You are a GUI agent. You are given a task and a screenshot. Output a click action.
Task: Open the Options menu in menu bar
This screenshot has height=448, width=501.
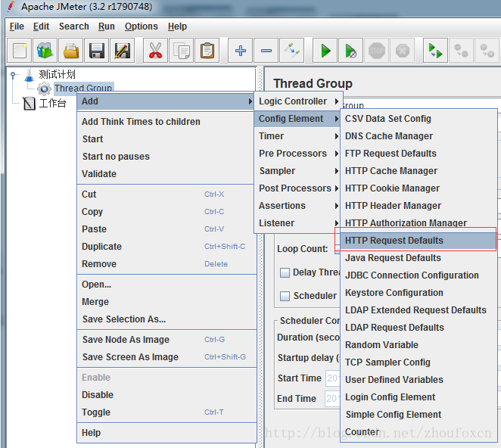pyautogui.click(x=142, y=26)
